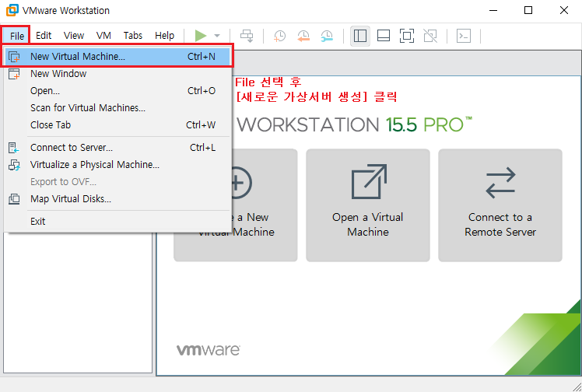Viewport: 582px width, 392px height.
Task: Toggle the thumbnail bar view icon
Action: coord(384,36)
